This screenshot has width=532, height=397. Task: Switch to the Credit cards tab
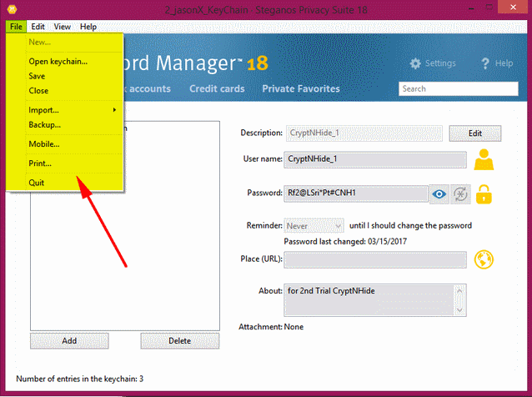click(217, 88)
